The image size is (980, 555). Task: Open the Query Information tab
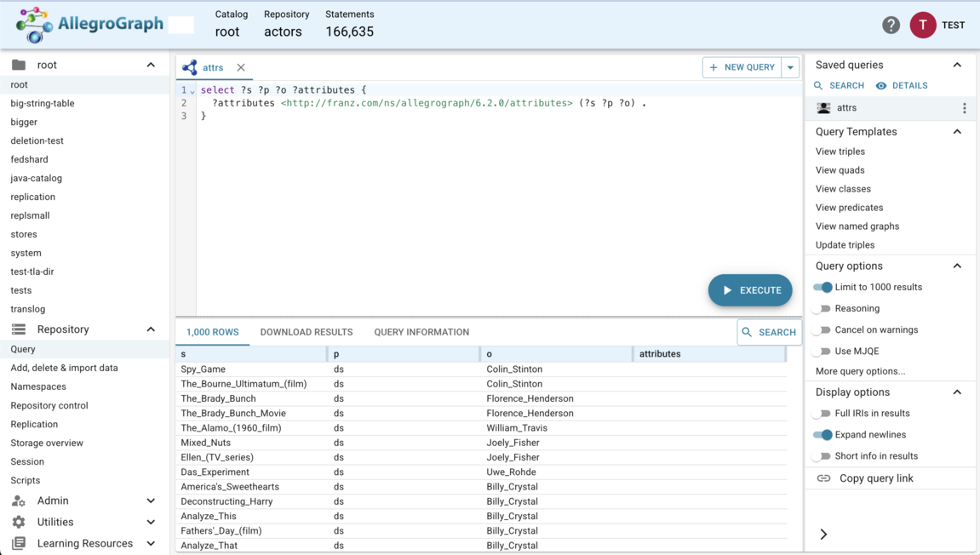point(421,332)
